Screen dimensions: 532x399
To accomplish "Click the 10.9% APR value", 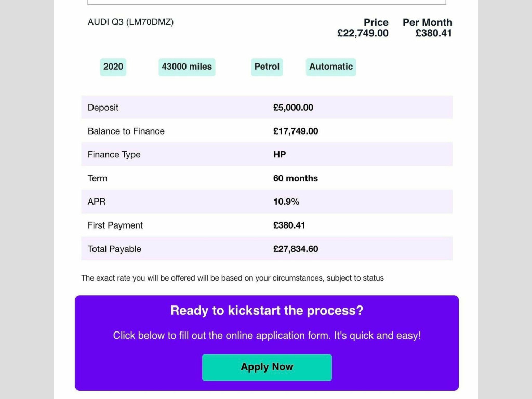I will pyautogui.click(x=286, y=202).
